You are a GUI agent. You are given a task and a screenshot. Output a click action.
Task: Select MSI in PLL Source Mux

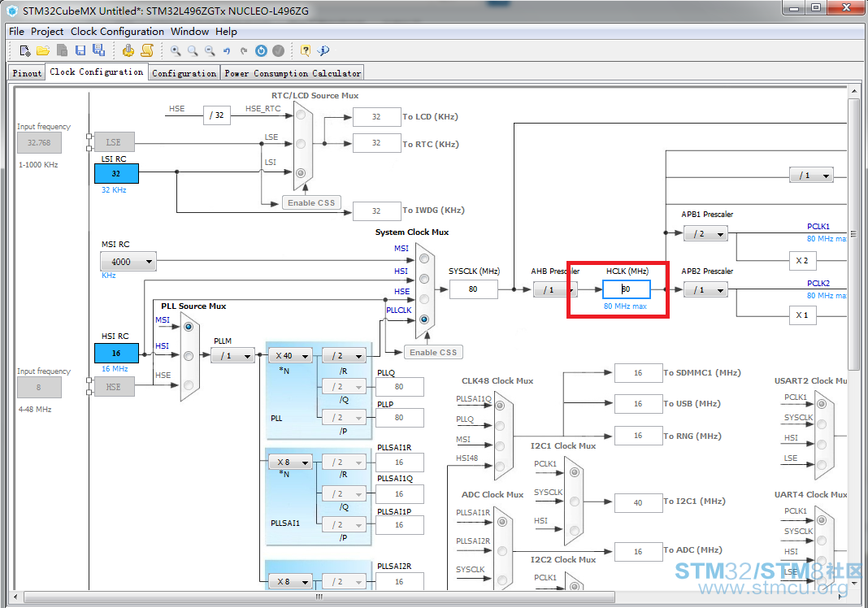point(189,327)
